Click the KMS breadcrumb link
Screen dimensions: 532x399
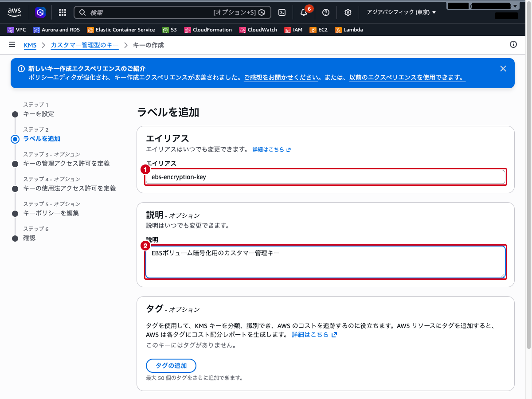pyautogui.click(x=30, y=45)
